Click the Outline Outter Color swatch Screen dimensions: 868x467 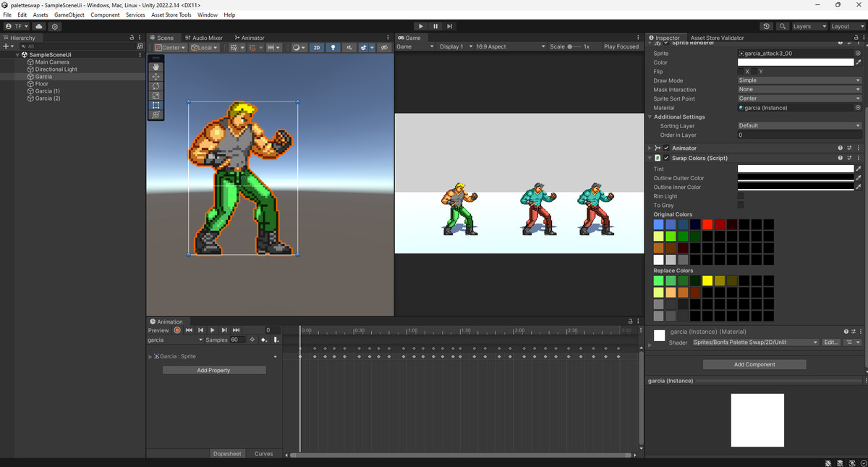pyautogui.click(x=796, y=178)
